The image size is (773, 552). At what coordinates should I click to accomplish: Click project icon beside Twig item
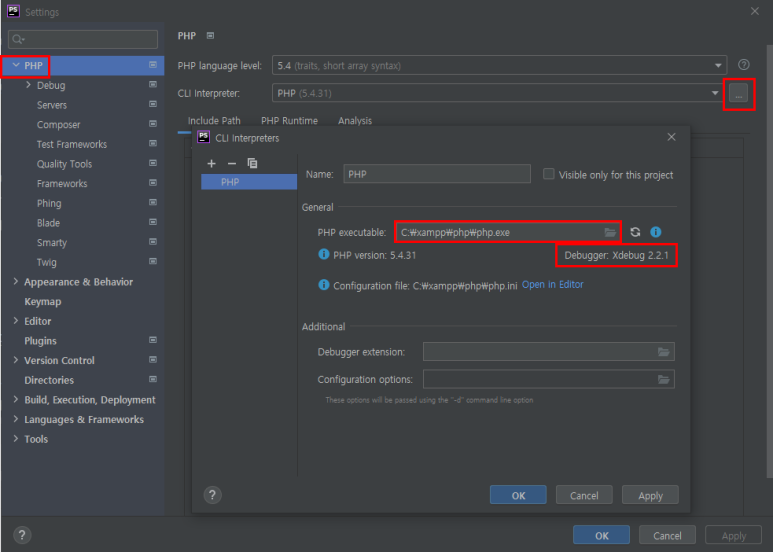(153, 261)
